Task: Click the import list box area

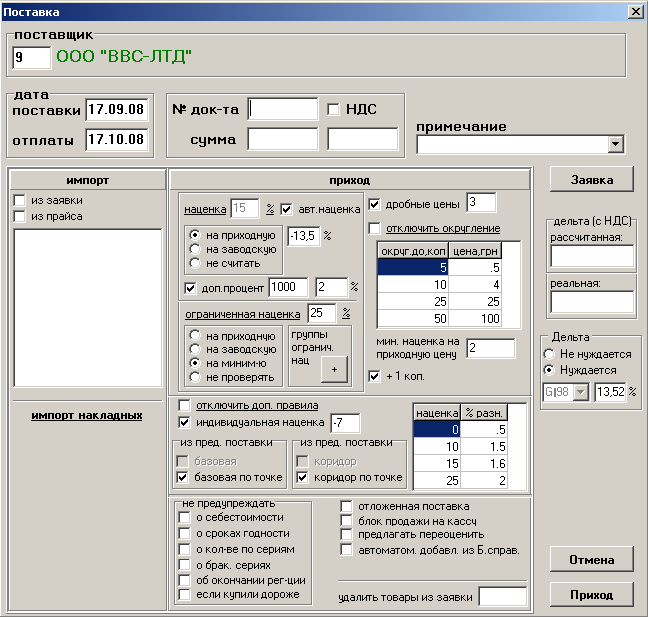Action: point(88,307)
